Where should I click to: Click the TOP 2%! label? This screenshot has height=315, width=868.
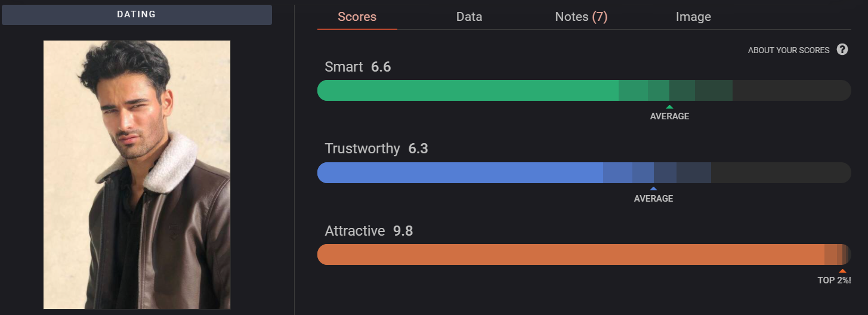(x=834, y=280)
